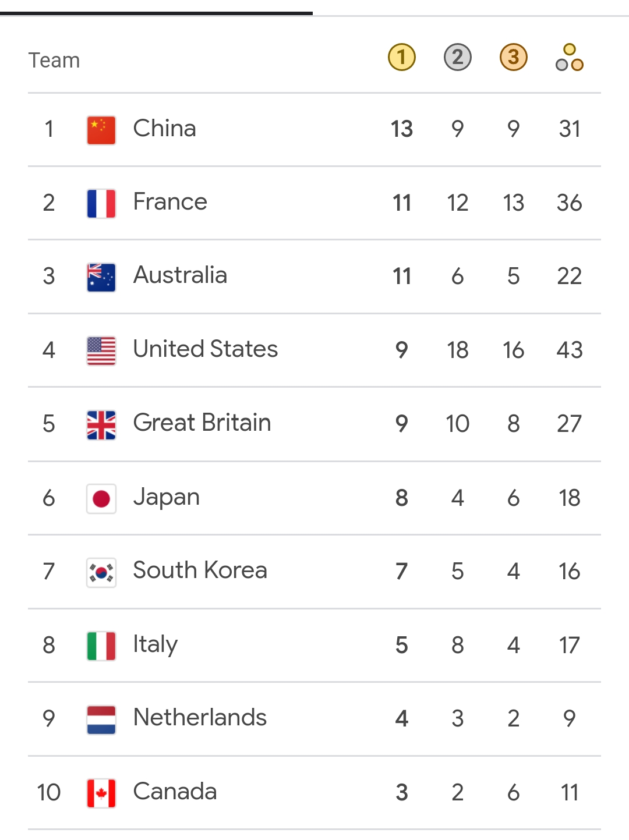
Task: Click the Japan flag icon
Action: pos(101,498)
